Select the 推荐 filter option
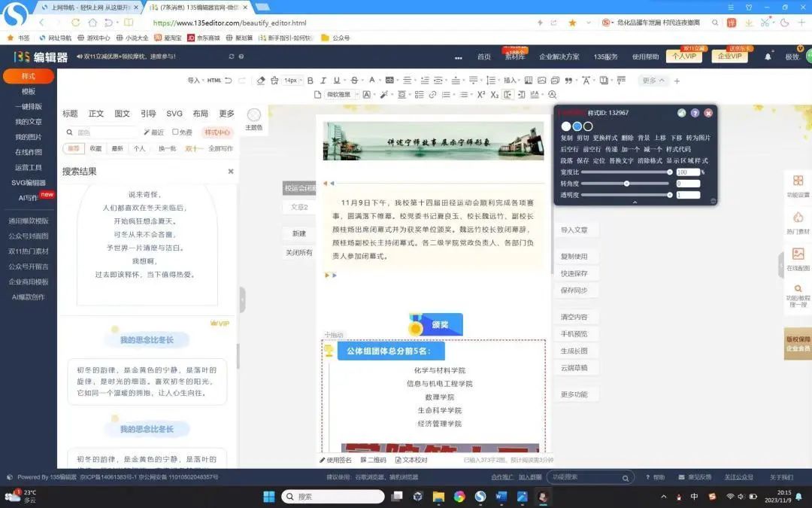This screenshot has width=812, height=508. click(74, 148)
